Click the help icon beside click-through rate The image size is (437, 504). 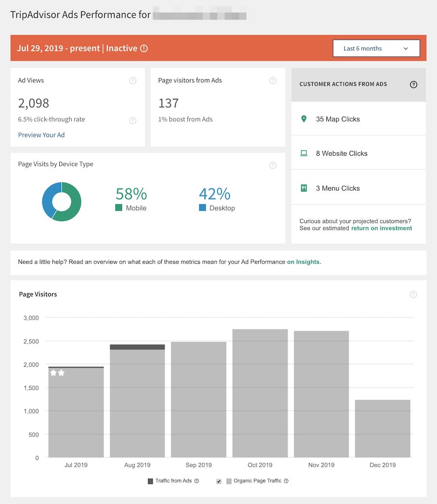click(x=133, y=120)
